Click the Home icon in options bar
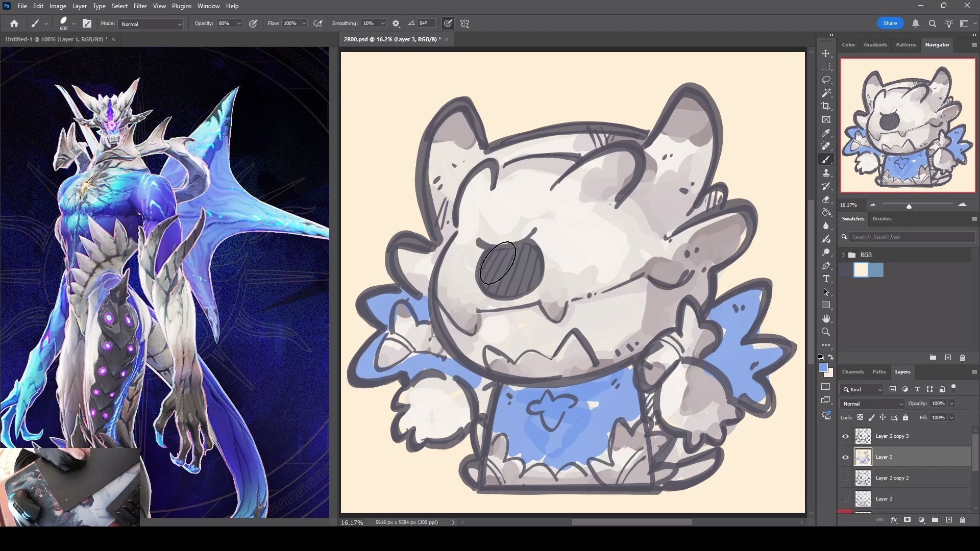The width and height of the screenshot is (980, 551). (14, 23)
